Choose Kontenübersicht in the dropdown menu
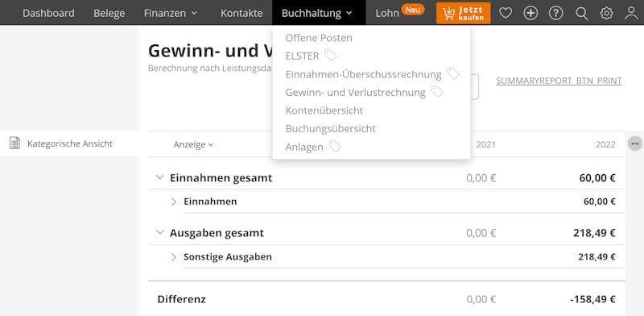644x316 pixels. coord(324,110)
